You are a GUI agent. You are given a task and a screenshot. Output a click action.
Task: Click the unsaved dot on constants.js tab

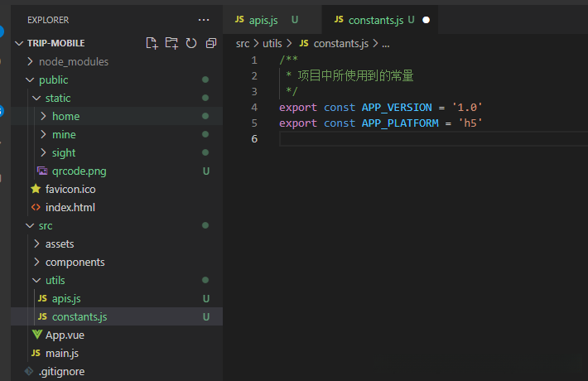tap(426, 19)
